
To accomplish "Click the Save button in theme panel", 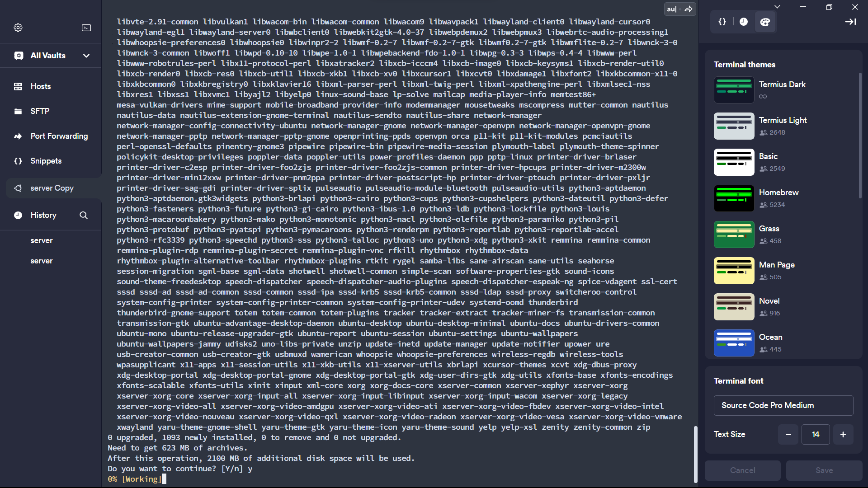I will (824, 470).
